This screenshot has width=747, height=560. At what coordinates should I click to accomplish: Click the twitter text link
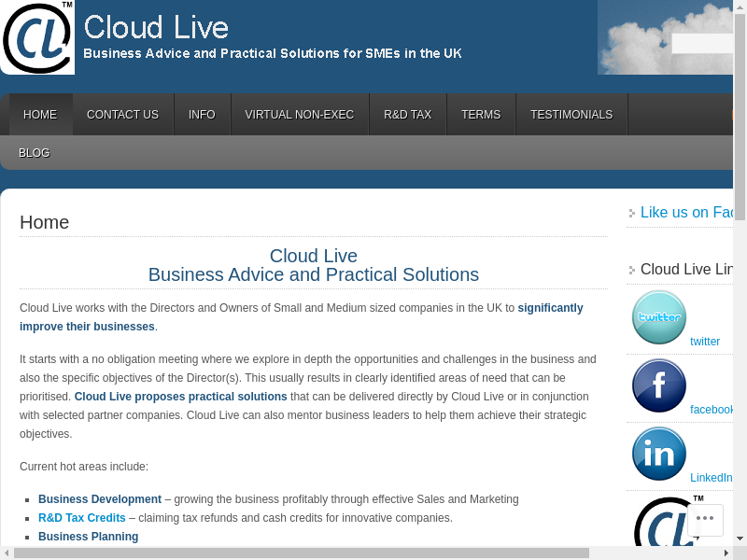tap(705, 342)
